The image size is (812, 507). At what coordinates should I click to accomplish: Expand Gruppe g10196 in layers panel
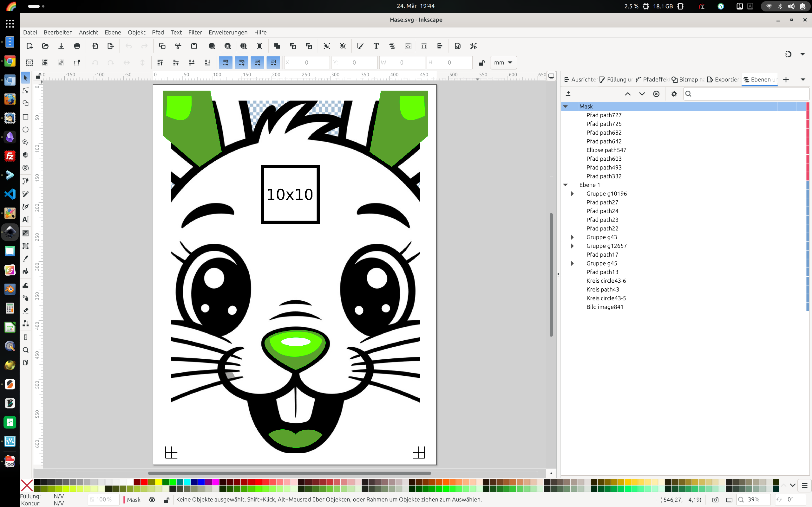click(x=573, y=194)
